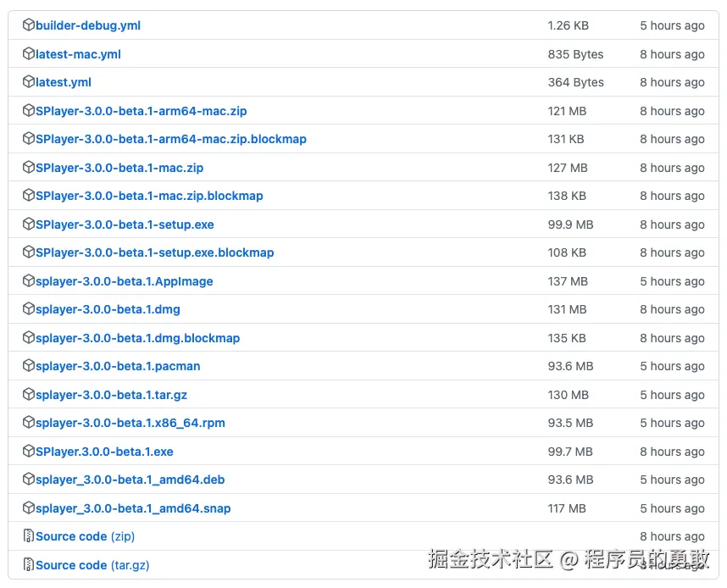The image size is (727, 588).
Task: Click the 131 KB file size
Action: (x=566, y=139)
